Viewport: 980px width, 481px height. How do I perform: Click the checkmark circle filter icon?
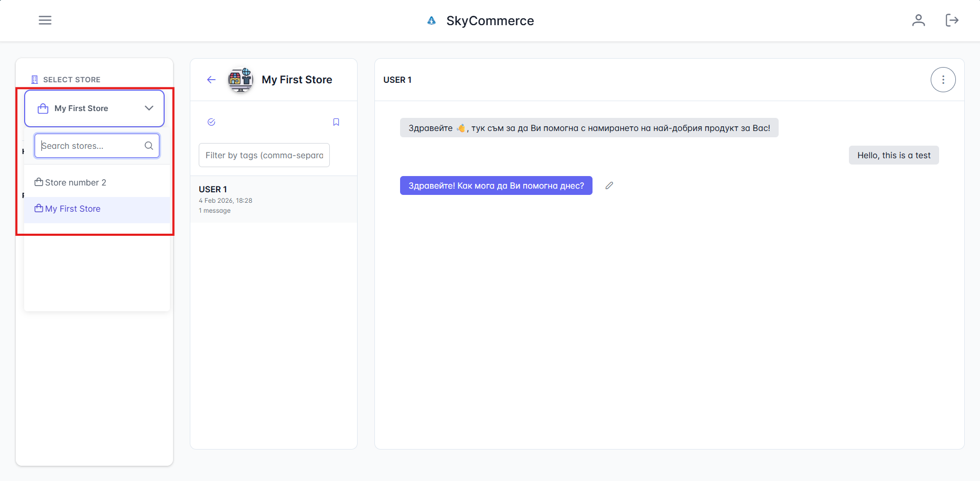[211, 122]
